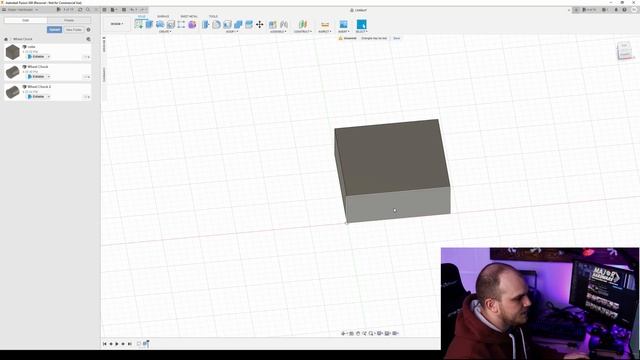Click the data panel search icon
The height and width of the screenshot is (360, 640).
pos(88,9)
